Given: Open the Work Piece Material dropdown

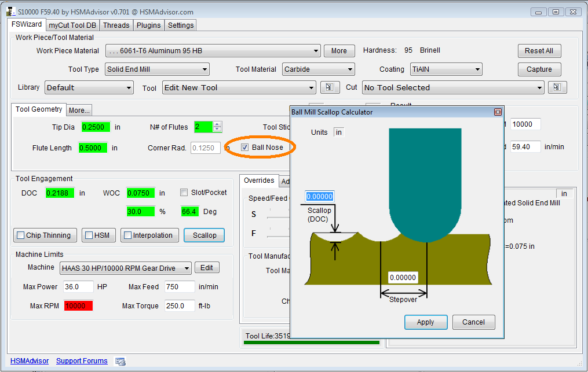Looking at the screenshot, I should (x=213, y=51).
